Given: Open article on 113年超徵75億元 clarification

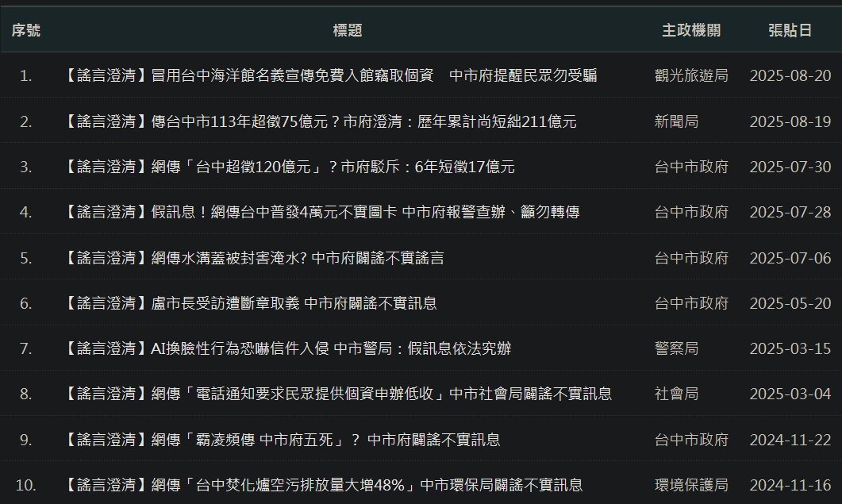Looking at the screenshot, I should [x=320, y=121].
